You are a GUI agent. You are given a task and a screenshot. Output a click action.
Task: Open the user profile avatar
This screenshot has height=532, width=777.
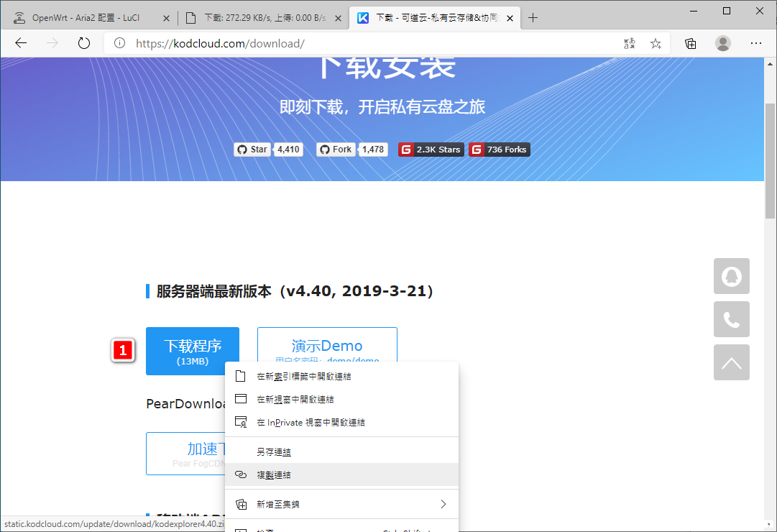[x=723, y=43]
